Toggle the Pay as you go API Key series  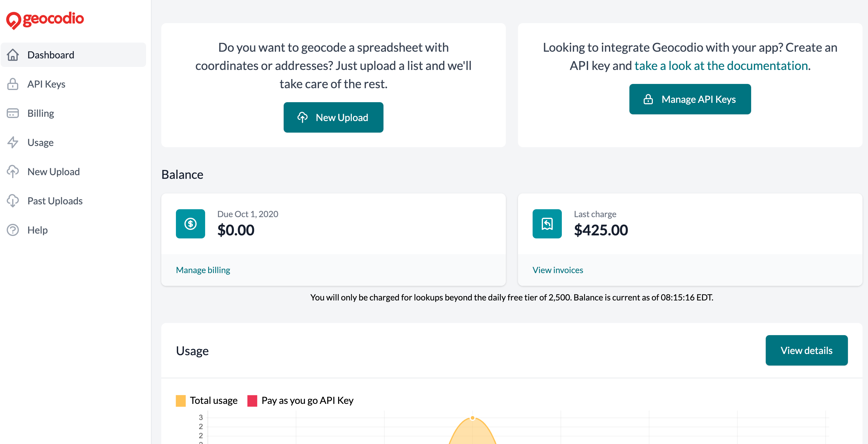pyautogui.click(x=307, y=401)
